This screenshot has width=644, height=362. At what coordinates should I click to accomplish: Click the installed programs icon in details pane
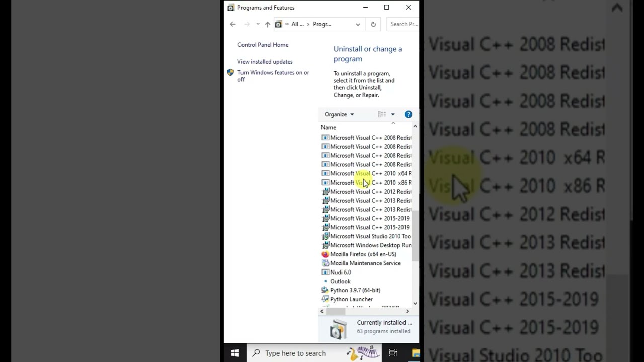point(338,330)
